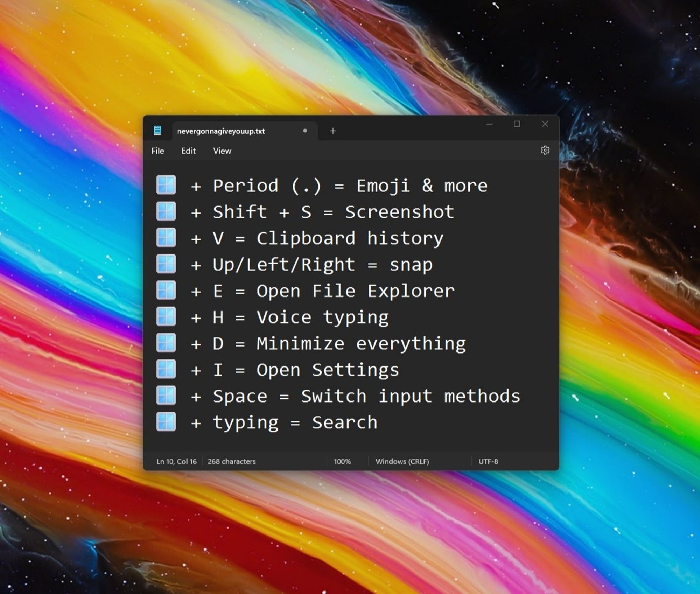Click the UTF-8 encoding indicator

click(x=488, y=461)
